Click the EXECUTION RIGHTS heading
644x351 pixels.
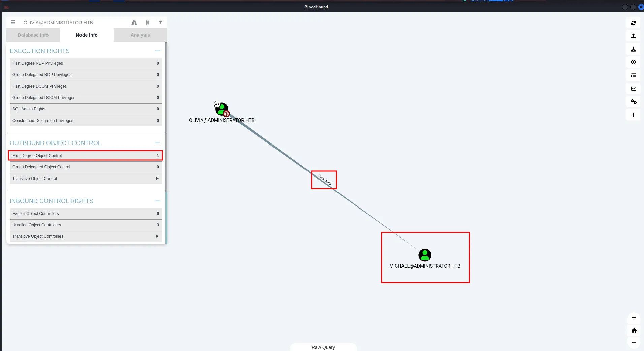pos(40,51)
